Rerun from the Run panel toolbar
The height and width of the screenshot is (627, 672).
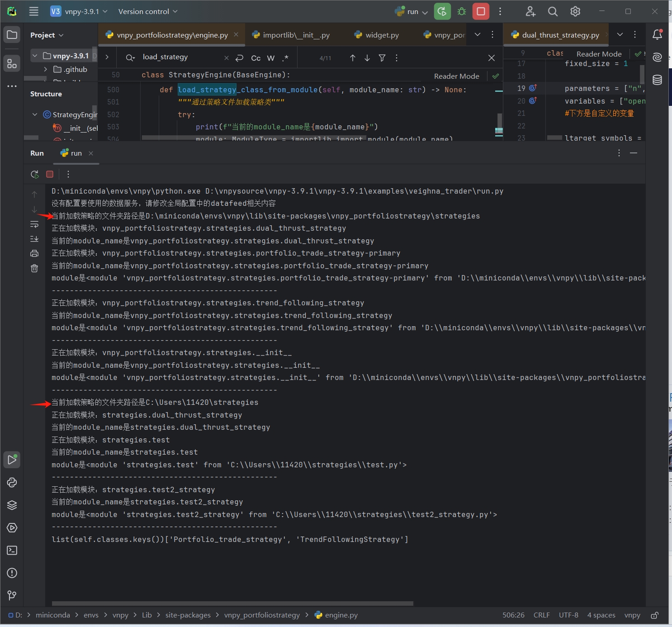(x=34, y=174)
